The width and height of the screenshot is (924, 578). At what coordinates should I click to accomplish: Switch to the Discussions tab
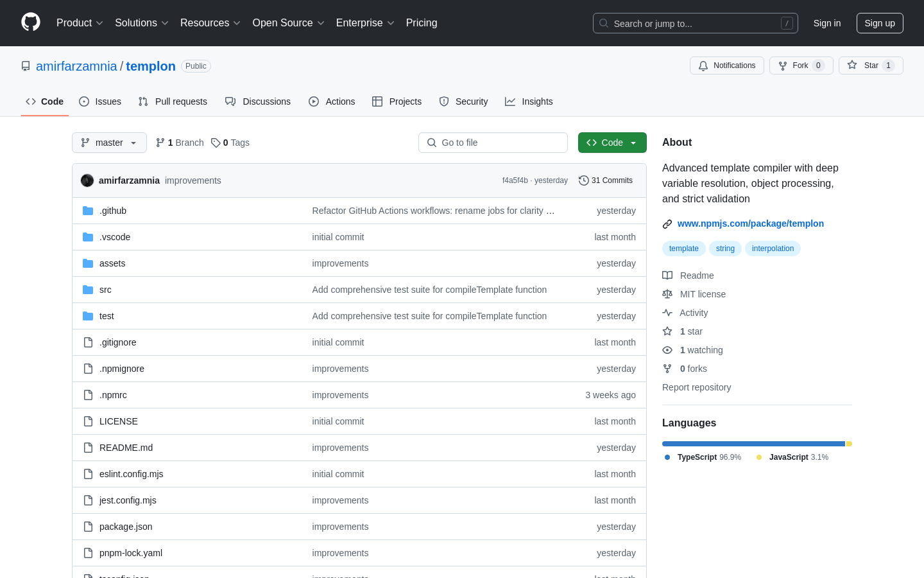258,101
